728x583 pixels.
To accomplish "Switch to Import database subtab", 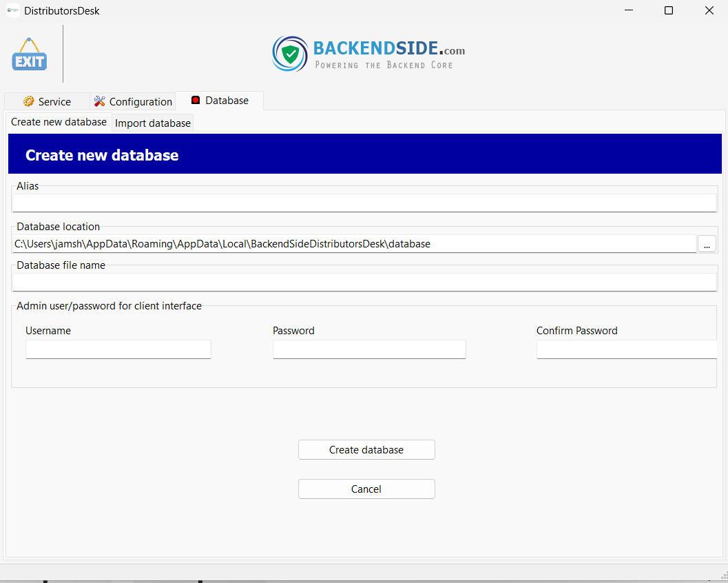I will pyautogui.click(x=152, y=123).
